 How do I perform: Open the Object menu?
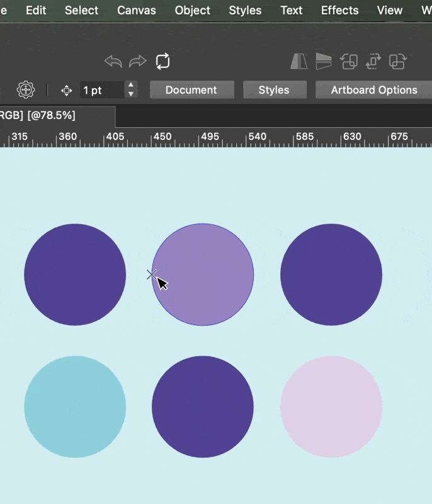(193, 10)
